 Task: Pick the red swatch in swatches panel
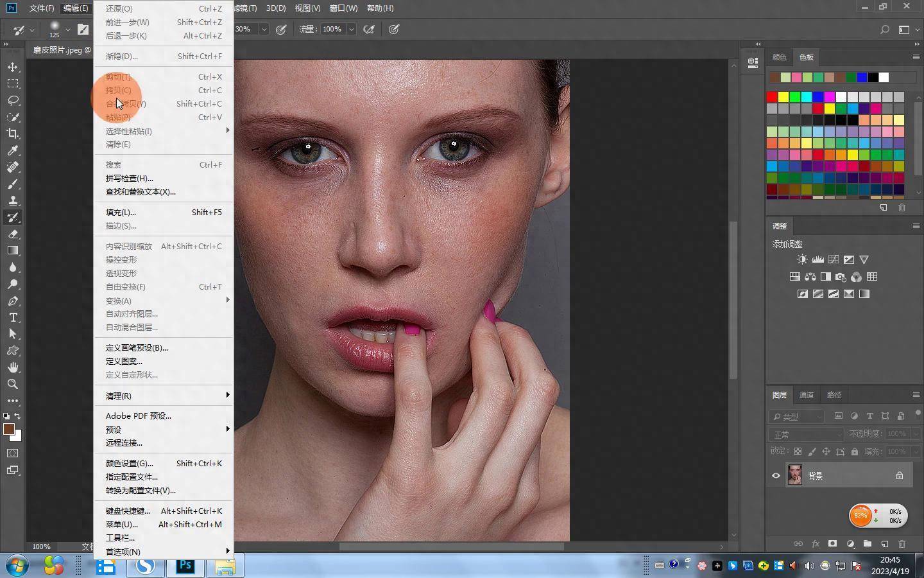[772, 97]
